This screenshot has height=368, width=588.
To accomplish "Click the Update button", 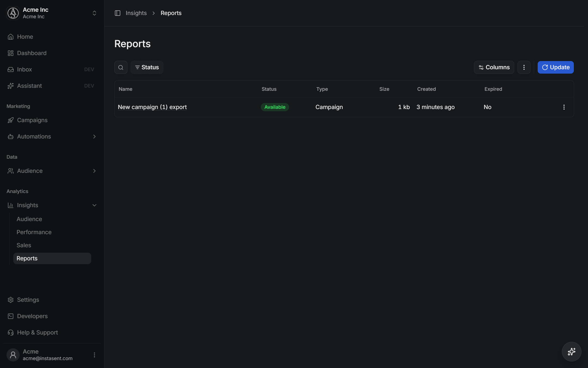I will 556,67.
